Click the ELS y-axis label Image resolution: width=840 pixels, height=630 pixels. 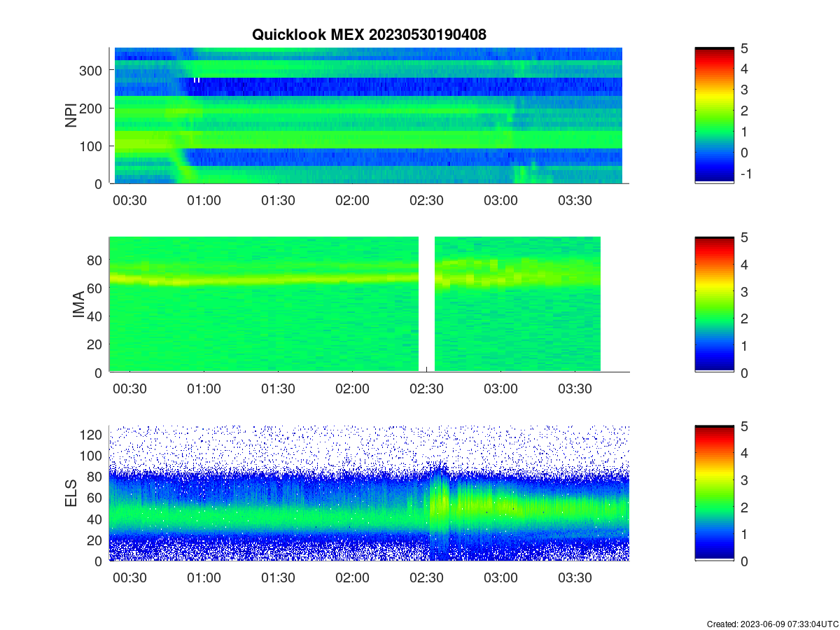pyautogui.click(x=71, y=493)
